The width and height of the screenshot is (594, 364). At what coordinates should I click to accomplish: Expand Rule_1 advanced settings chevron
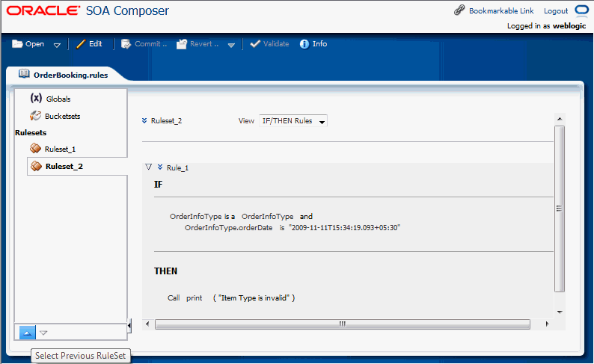(160, 167)
